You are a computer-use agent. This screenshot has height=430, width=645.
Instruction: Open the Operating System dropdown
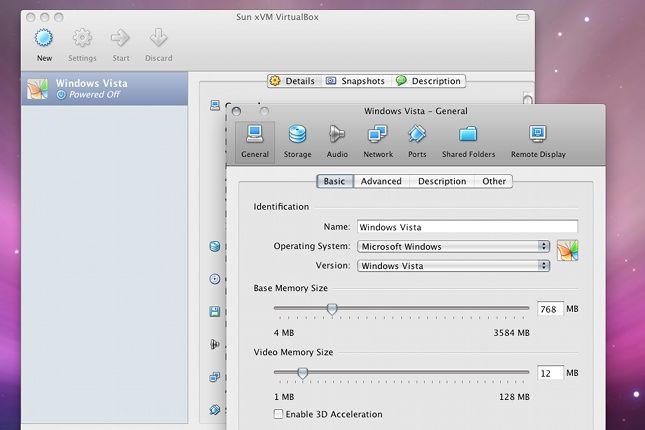(453, 246)
